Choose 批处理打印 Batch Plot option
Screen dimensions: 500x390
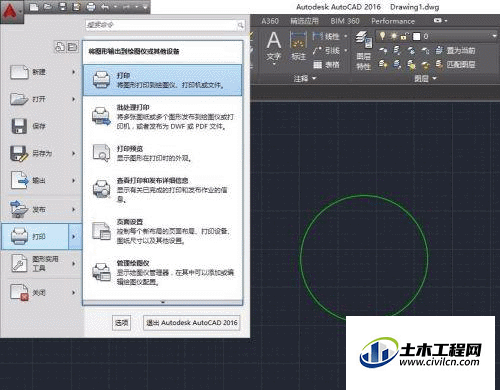tap(162, 117)
